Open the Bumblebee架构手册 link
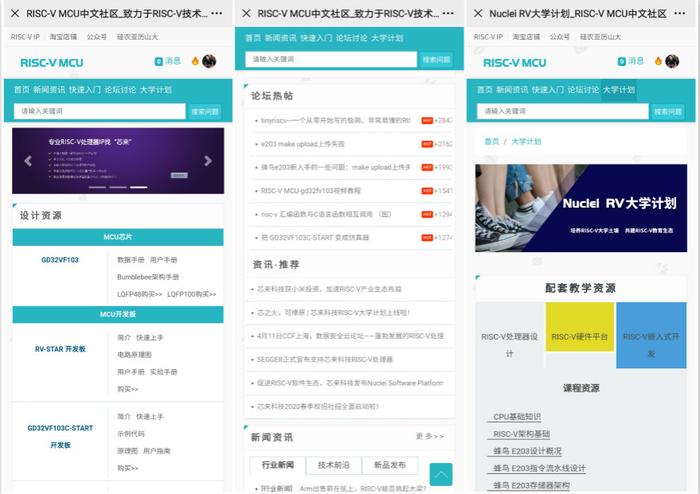The width and height of the screenshot is (700, 494). tap(148, 277)
